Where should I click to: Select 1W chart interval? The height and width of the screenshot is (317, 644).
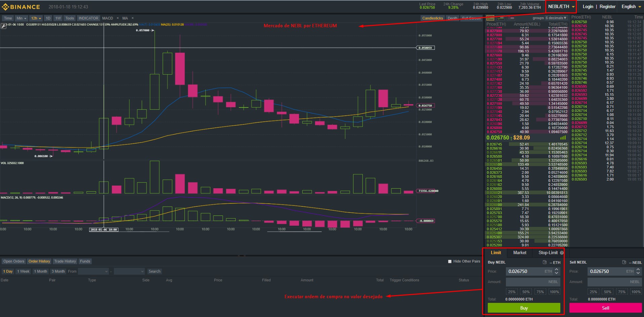tap(58, 18)
